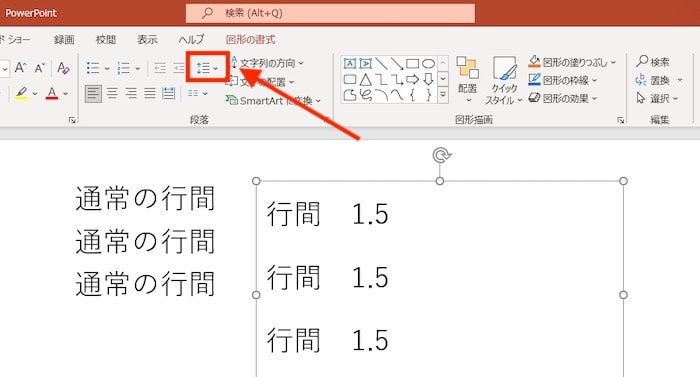Click the Increase Font Size icon
This screenshot has width=700, height=377.
(x=20, y=68)
